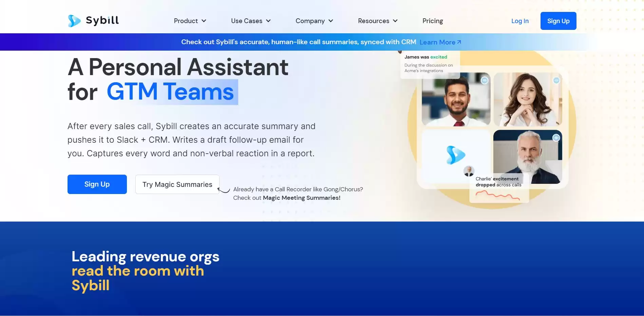Expand the Company dropdown
The height and width of the screenshot is (316, 644).
[x=314, y=21]
